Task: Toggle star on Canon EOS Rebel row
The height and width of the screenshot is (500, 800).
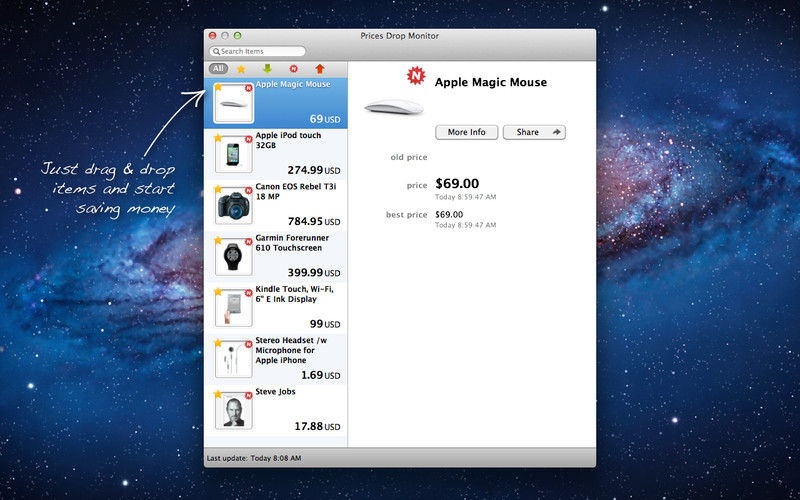Action: point(218,189)
